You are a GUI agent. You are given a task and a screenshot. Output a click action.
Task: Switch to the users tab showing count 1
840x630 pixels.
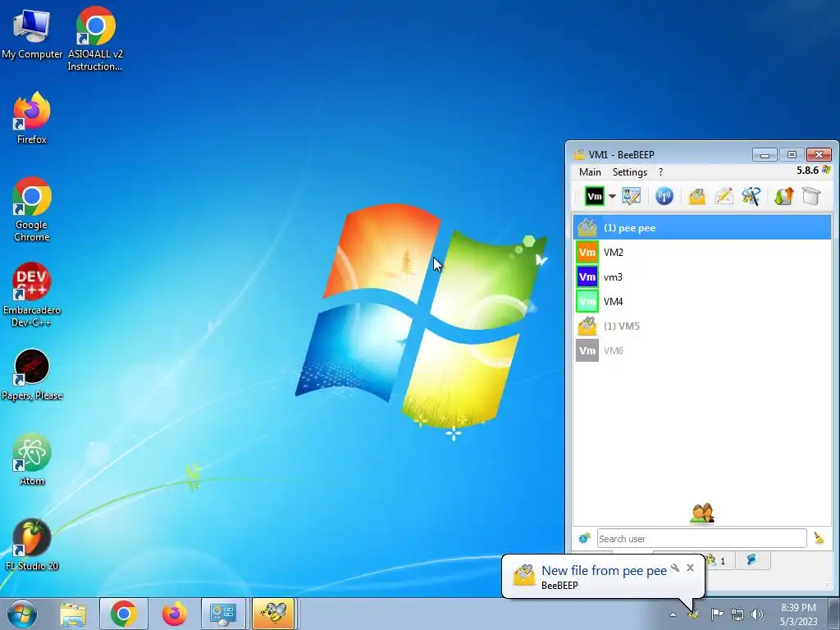716,560
